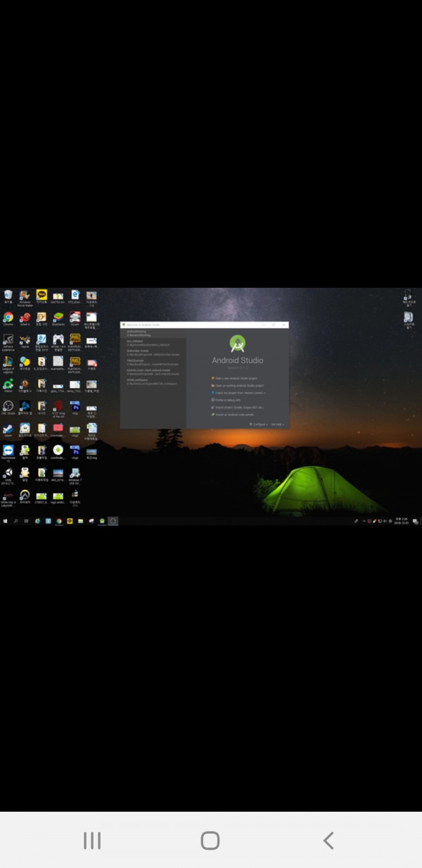Open the Melon desktop shortcut
The width and height of the screenshot is (422, 868).
[x=8, y=386]
